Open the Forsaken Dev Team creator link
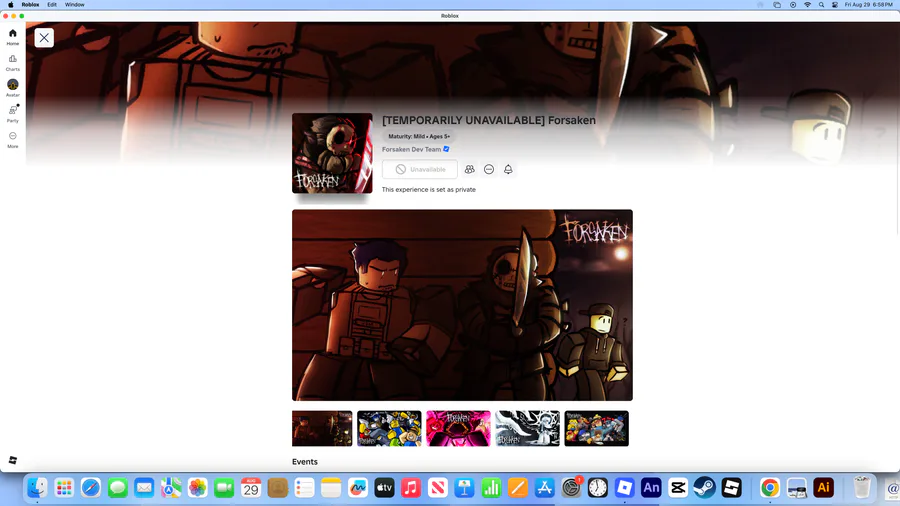Viewport: 900px width, 506px height. pos(412,149)
